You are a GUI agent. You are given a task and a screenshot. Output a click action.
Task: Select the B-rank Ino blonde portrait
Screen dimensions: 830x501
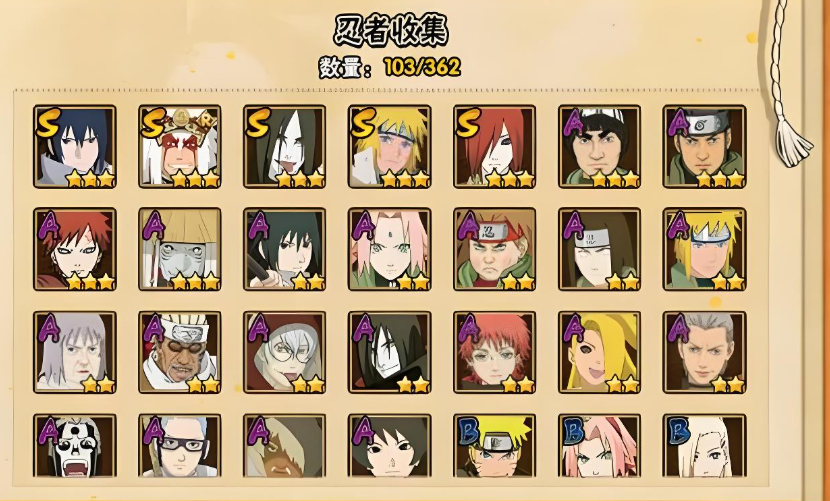click(705, 446)
